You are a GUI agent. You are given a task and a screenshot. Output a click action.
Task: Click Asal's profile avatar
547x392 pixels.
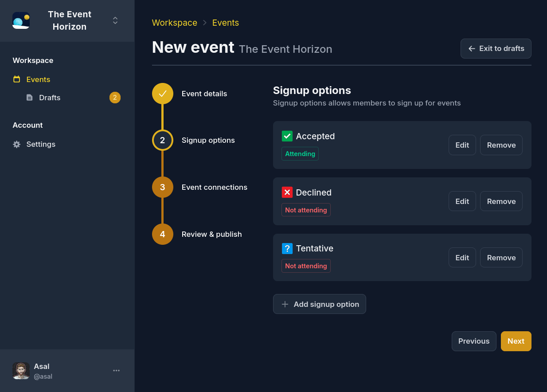[x=21, y=370]
